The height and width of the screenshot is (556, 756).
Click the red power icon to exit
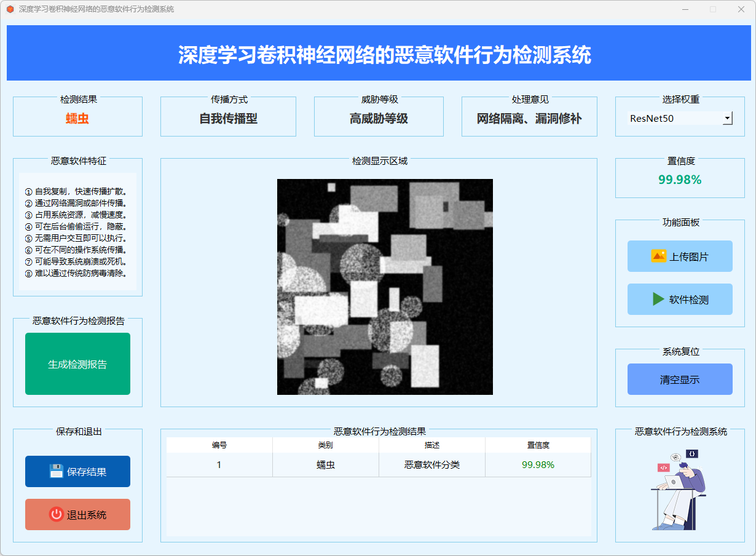point(57,514)
